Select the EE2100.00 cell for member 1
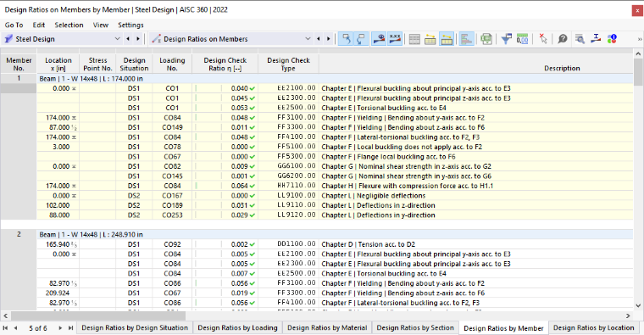The width and height of the screenshot is (644, 335). click(x=288, y=88)
